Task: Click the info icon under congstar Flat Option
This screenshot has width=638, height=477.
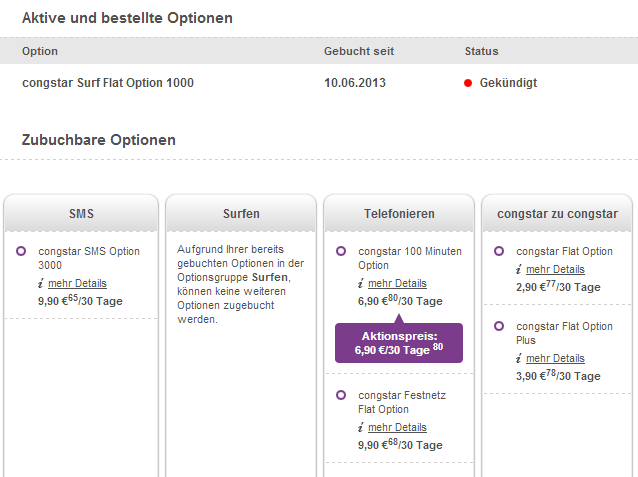Action: 519,270
